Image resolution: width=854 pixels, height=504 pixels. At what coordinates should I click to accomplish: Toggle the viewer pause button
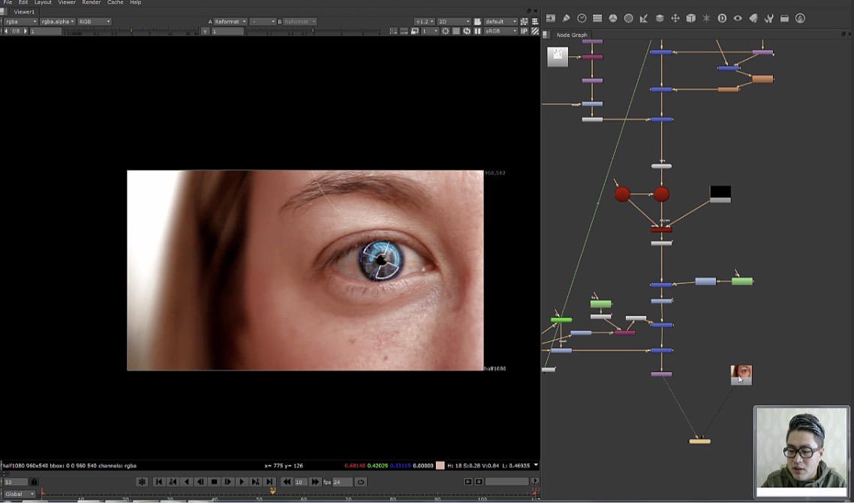pos(477,31)
